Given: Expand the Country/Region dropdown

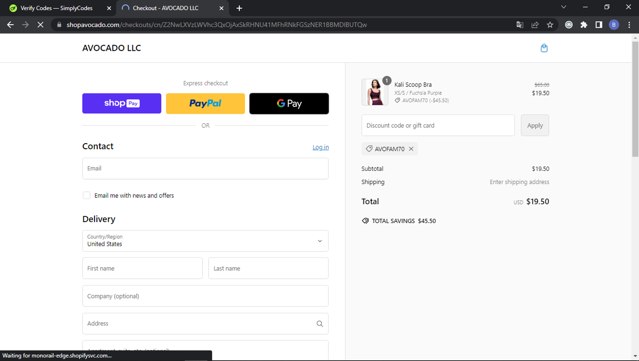Looking at the screenshot, I should (205, 241).
